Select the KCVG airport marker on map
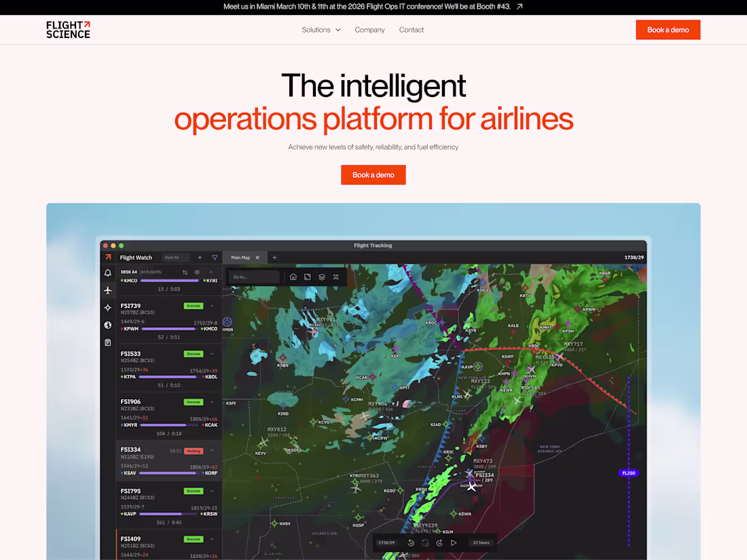This screenshot has width=747, height=560. pos(313,422)
